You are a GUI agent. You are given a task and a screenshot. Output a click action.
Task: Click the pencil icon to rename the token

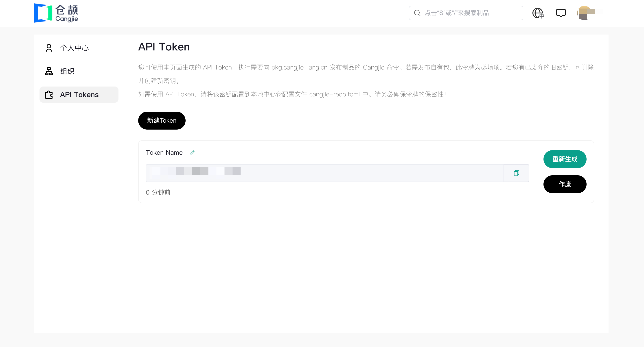point(192,152)
